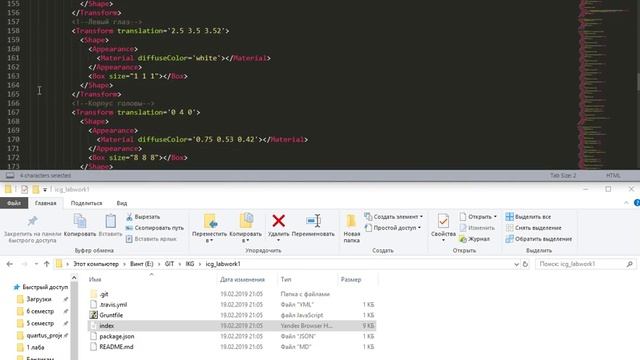
Task: Click the Tab Size: 2 status item
Action: tap(563, 176)
